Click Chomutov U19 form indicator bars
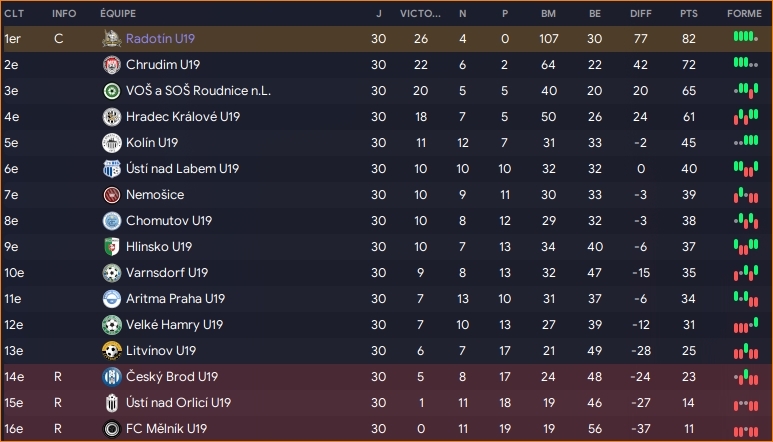The height and width of the screenshot is (442, 773). click(743, 220)
